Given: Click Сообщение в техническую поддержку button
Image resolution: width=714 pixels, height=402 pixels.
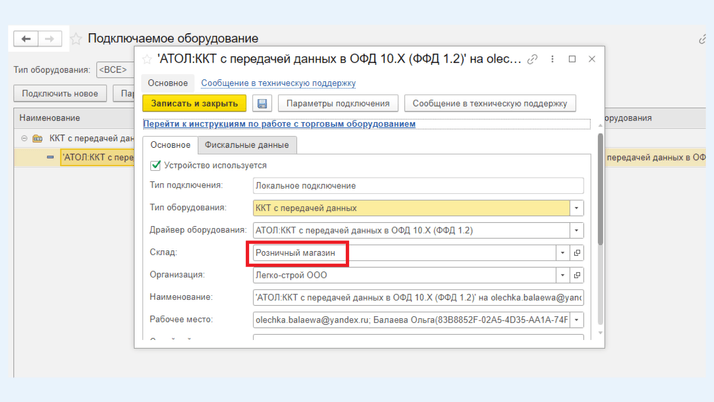Looking at the screenshot, I should pos(490,103).
